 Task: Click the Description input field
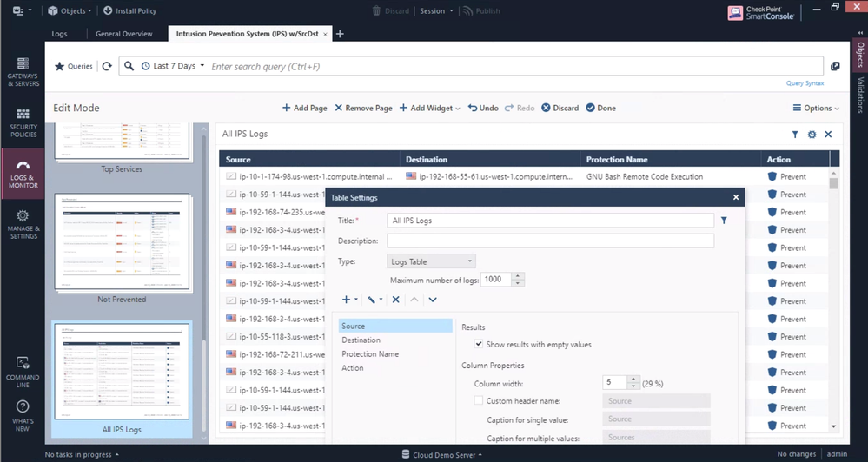pyautogui.click(x=550, y=241)
